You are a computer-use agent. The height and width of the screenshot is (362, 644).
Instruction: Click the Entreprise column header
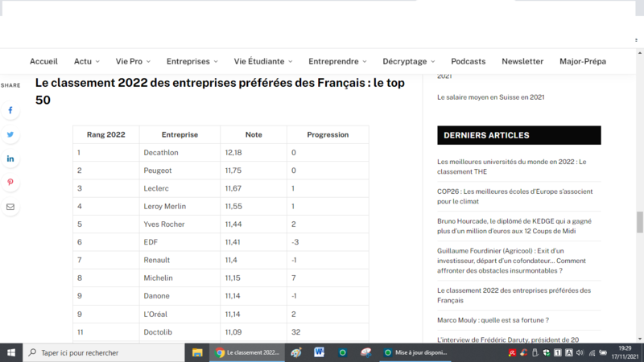pos(180,134)
